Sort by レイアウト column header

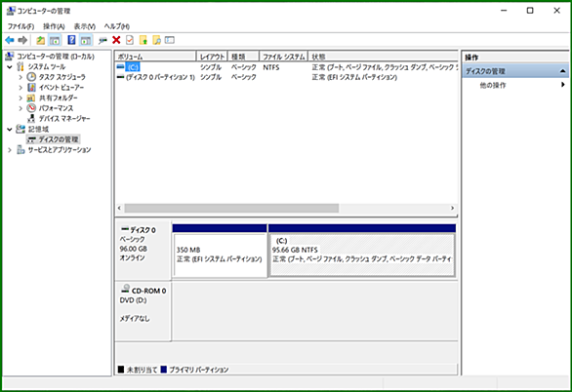point(212,57)
